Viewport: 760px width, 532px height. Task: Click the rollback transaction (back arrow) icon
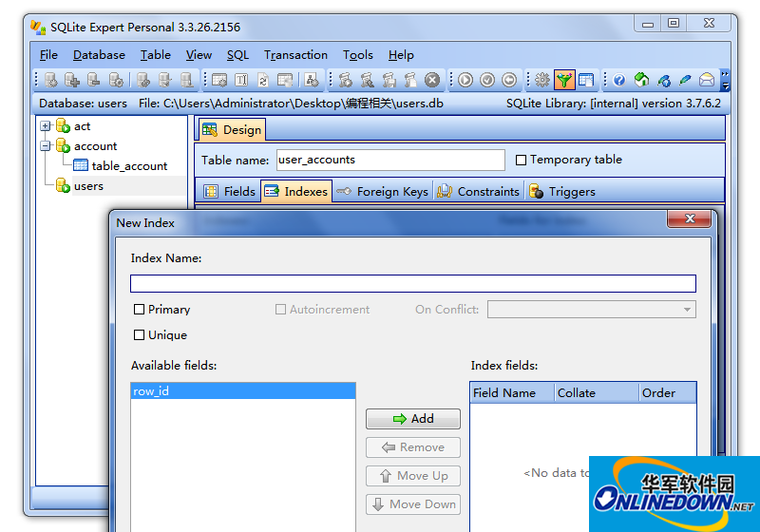(509, 80)
